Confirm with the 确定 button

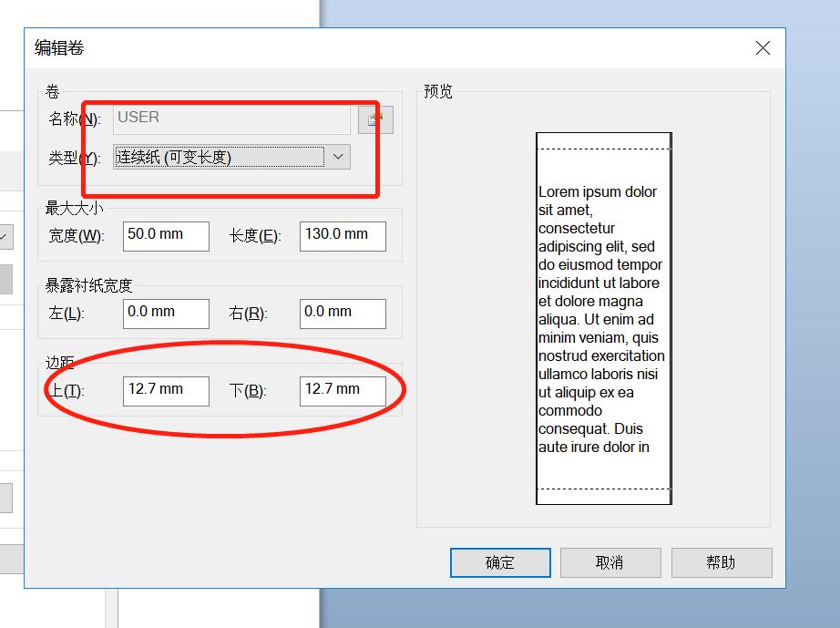(500, 562)
